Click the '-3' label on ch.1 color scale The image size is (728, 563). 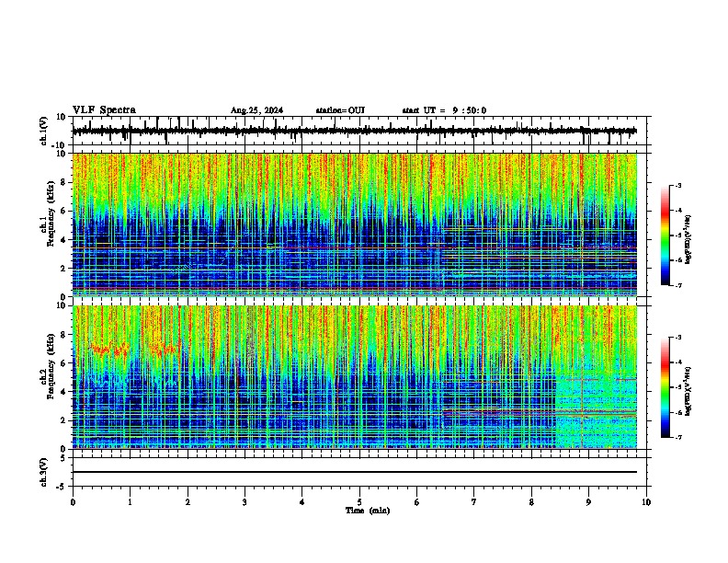pos(677,185)
